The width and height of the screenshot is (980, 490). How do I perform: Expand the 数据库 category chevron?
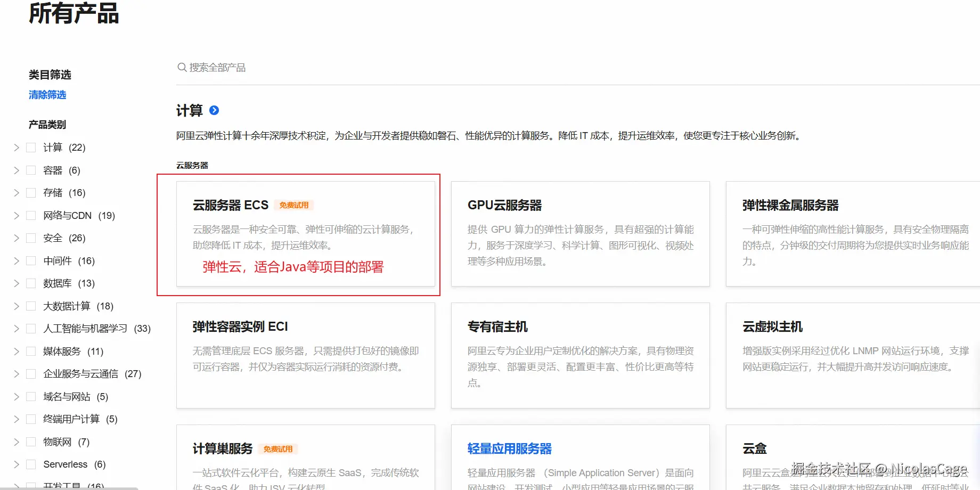17,283
